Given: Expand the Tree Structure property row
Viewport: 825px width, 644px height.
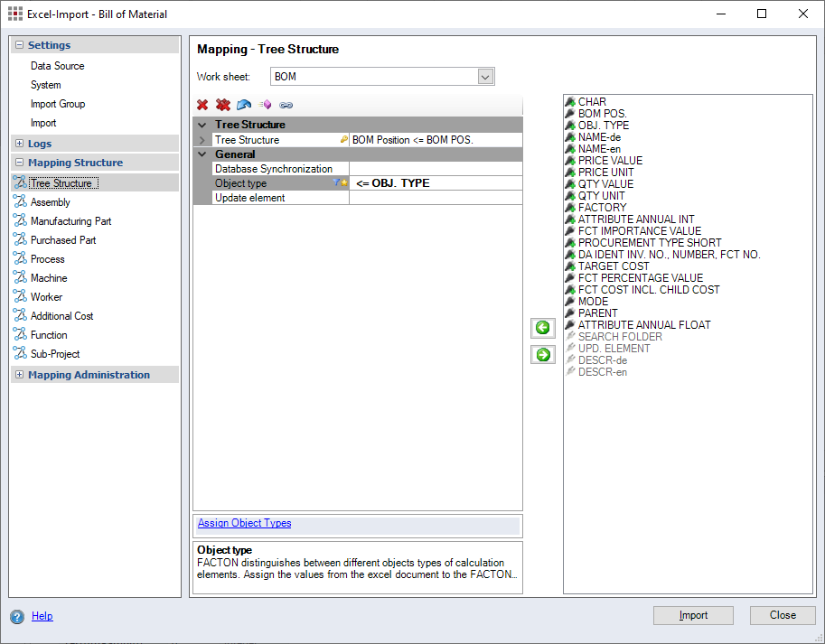Looking at the screenshot, I should [x=202, y=140].
